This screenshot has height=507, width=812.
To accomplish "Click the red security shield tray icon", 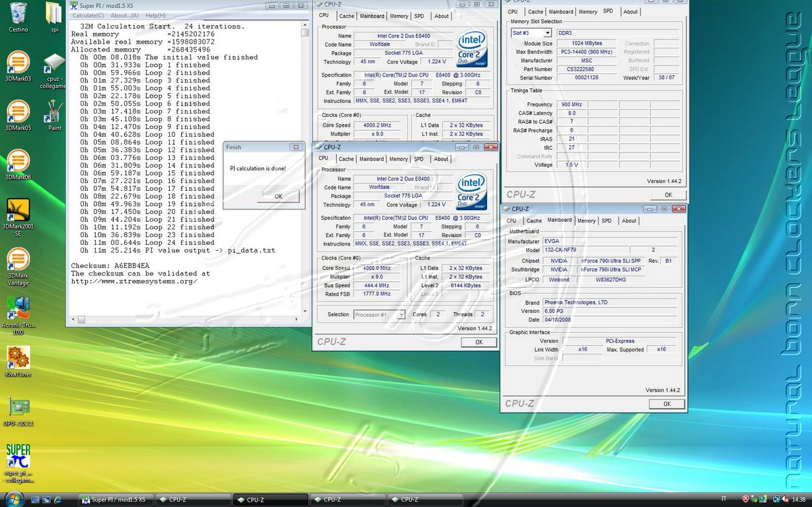I will [x=746, y=500].
